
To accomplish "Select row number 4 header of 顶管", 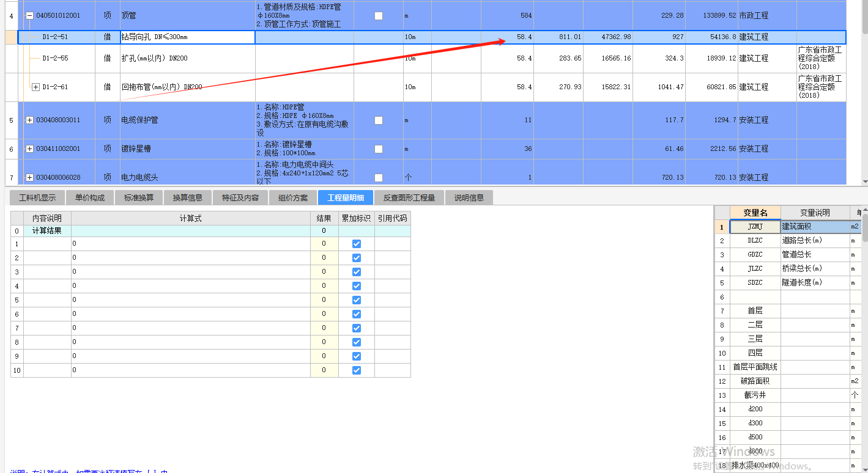I will 12,16.
